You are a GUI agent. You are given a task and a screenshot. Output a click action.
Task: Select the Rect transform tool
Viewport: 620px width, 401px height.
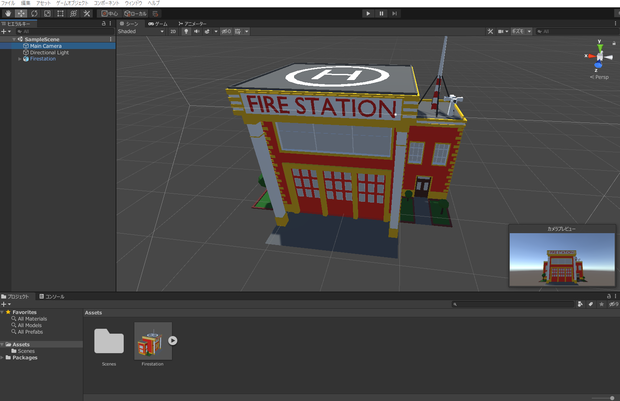point(60,13)
